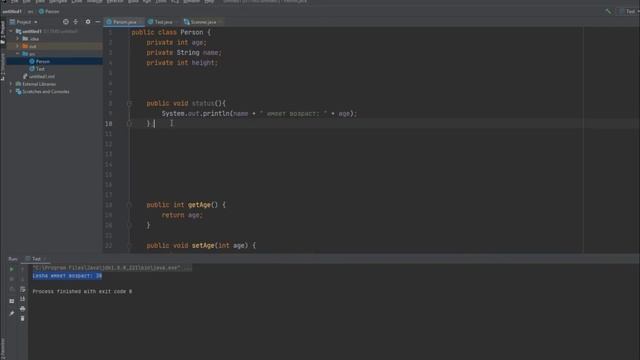Click the untitled1.iml file icon

[x=25, y=76]
